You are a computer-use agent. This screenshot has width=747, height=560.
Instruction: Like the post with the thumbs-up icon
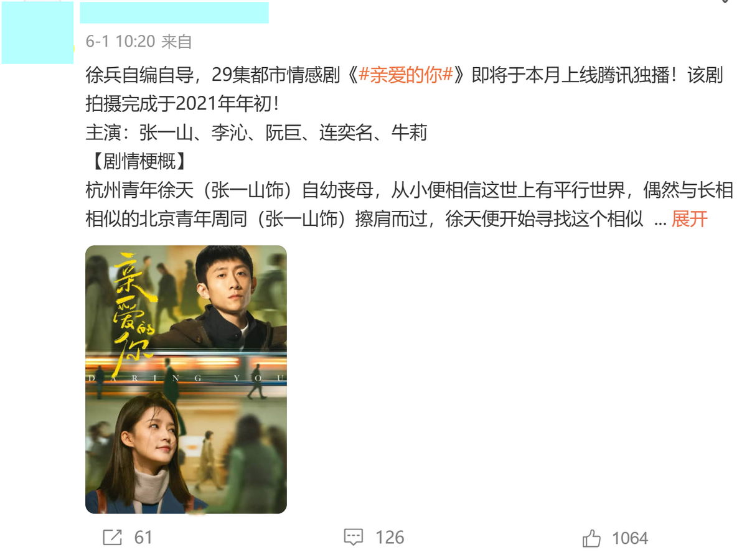591,538
